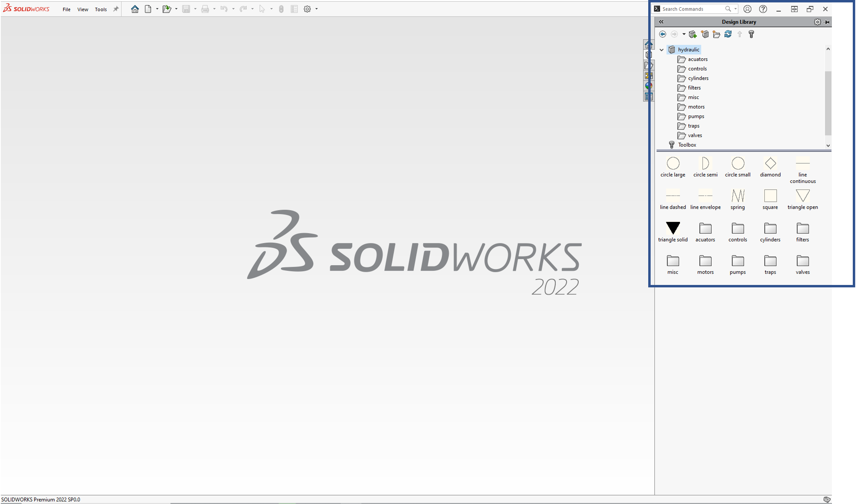
Task: Open the navigation history dropdown arrow
Action: point(684,34)
